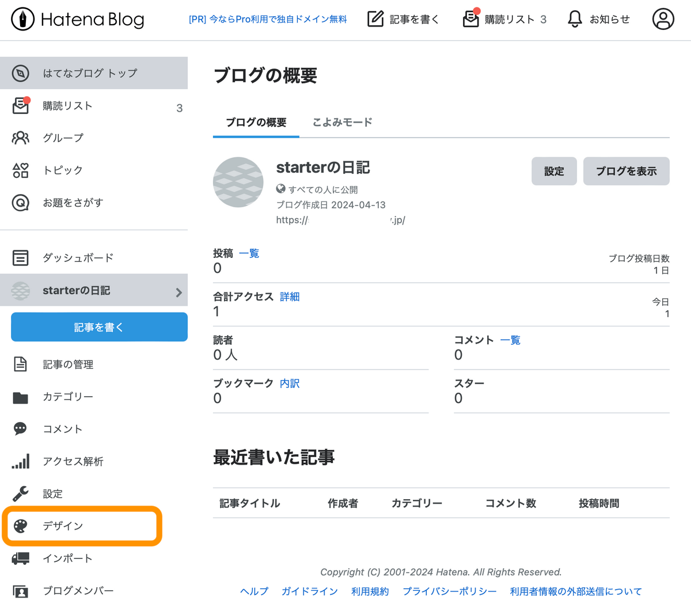Open notifications via the bell icon
Screen dimensions: 691x616
click(x=575, y=19)
